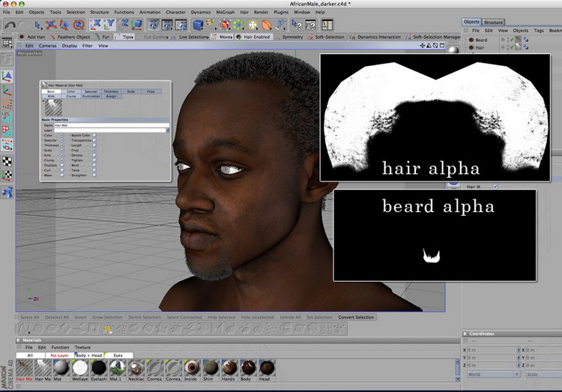Toggle the Frizz checkbox

click(94, 150)
